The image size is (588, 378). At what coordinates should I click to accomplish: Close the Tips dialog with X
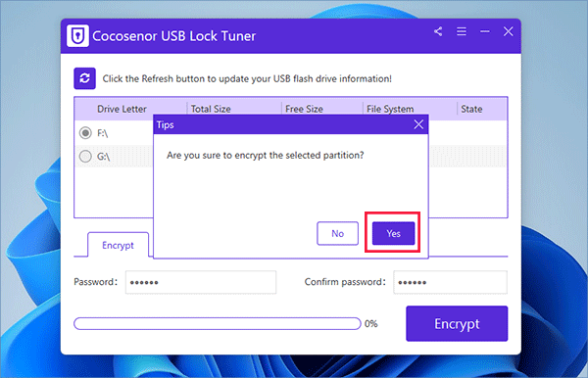point(418,124)
